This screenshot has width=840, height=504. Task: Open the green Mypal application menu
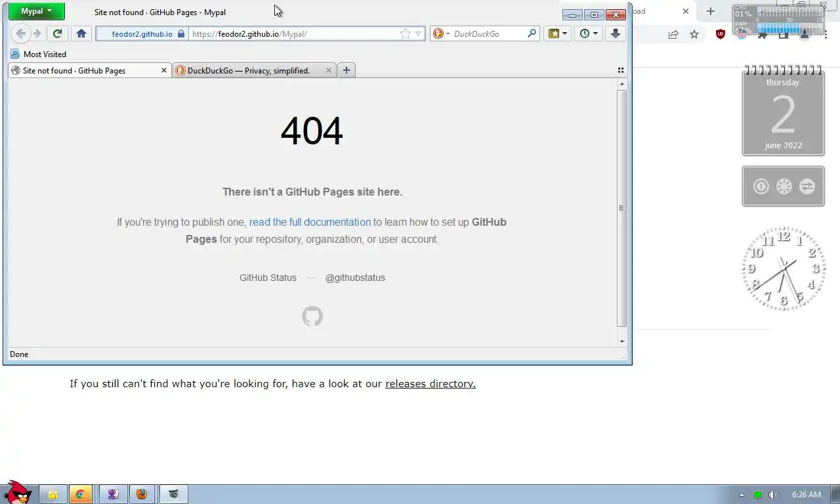pos(37,11)
